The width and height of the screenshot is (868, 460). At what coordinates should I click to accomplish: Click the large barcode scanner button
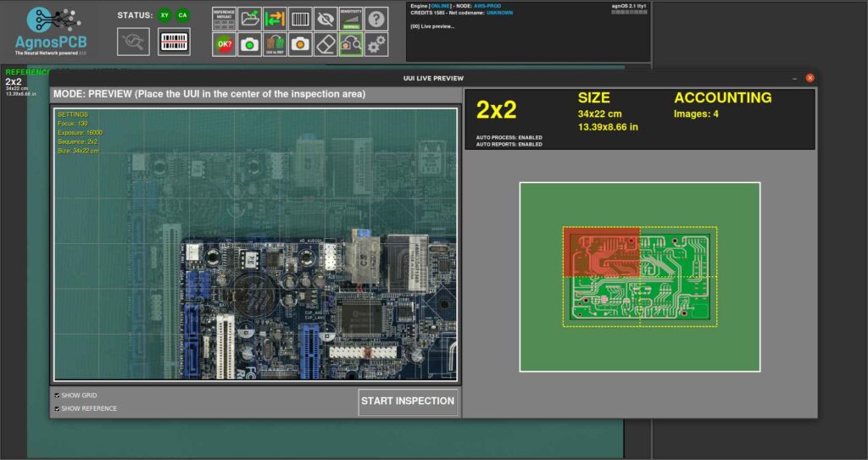tap(174, 42)
